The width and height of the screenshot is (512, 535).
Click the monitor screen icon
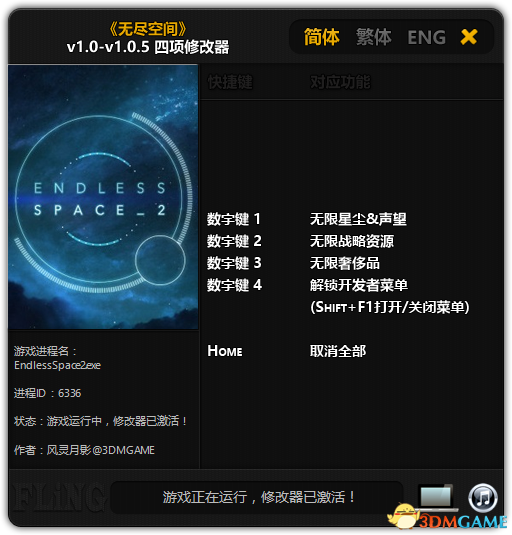(x=436, y=496)
